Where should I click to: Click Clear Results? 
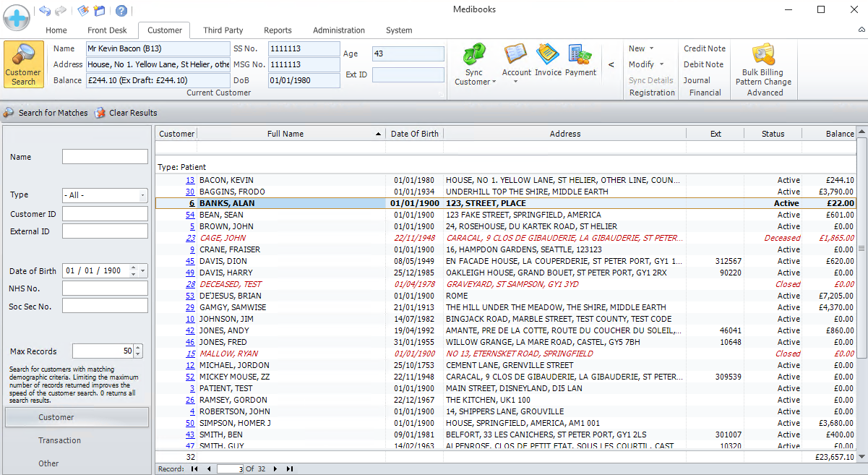(126, 113)
